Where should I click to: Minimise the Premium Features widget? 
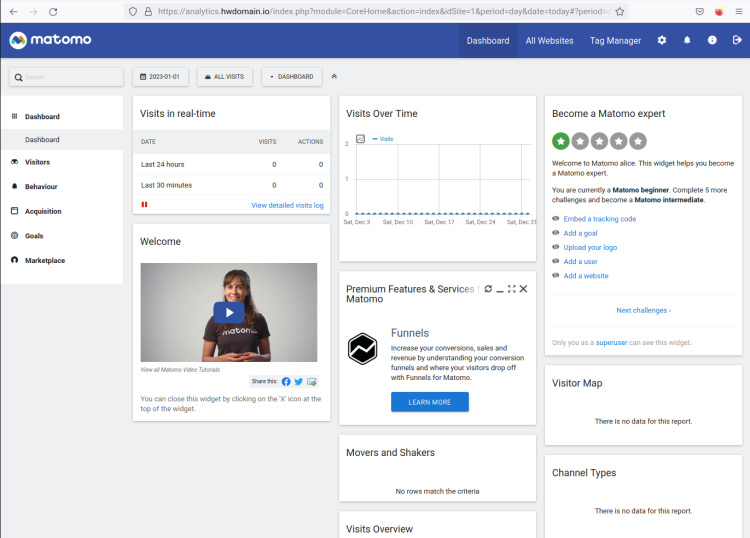click(x=500, y=289)
